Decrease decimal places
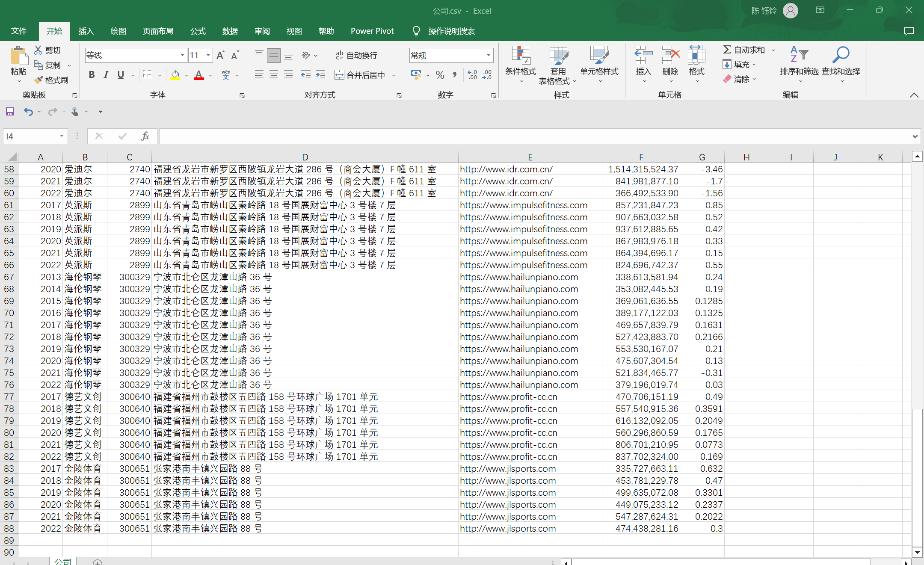The height and width of the screenshot is (565, 924). coord(487,75)
